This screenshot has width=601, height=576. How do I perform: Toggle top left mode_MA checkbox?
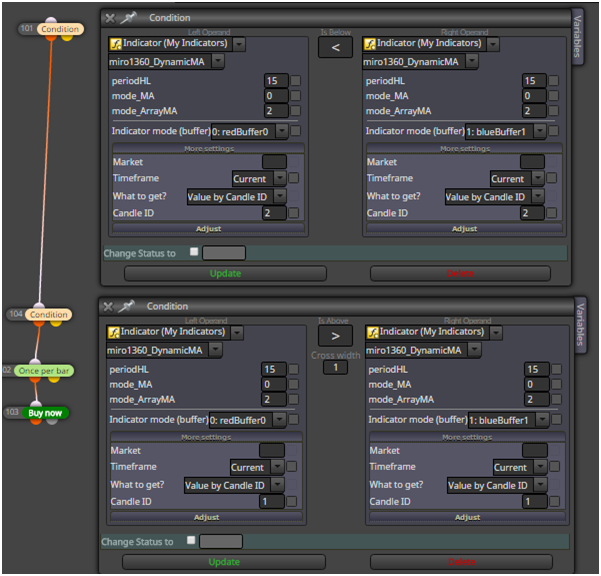tap(296, 96)
